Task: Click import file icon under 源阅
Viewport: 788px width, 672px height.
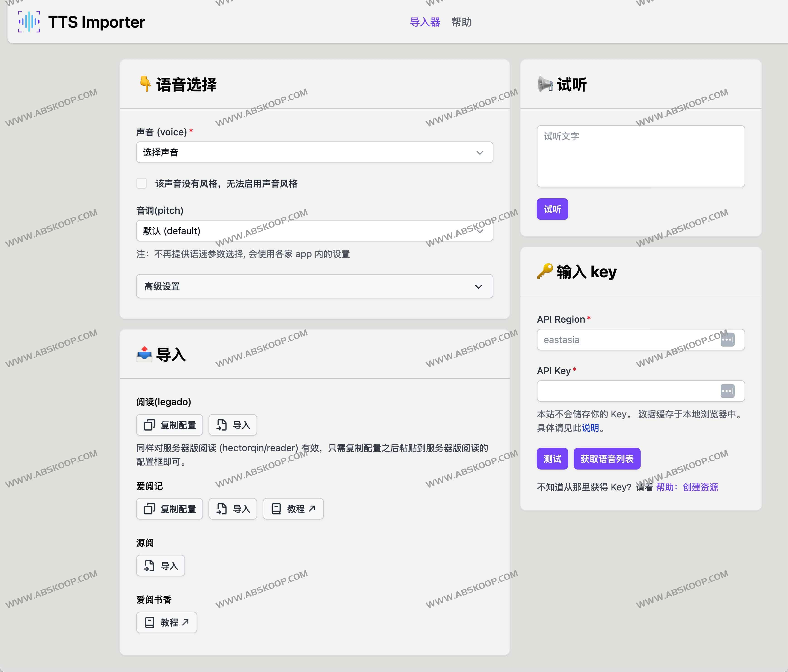Action: (149, 566)
